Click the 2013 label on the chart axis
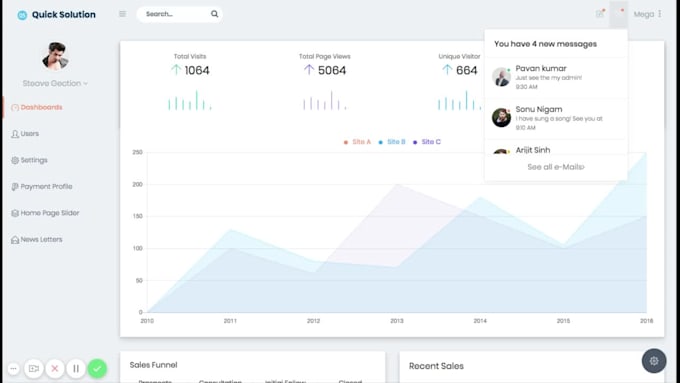This screenshot has width=680, height=383. (396, 321)
